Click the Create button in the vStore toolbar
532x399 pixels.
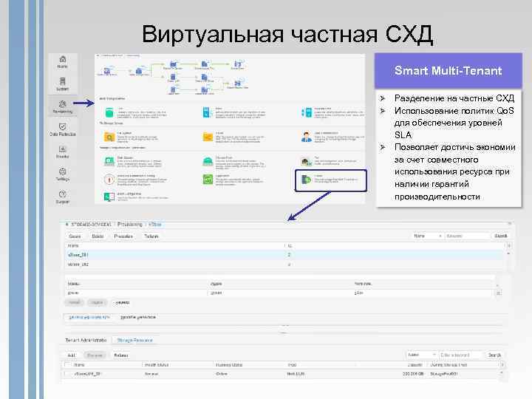pos(75,236)
